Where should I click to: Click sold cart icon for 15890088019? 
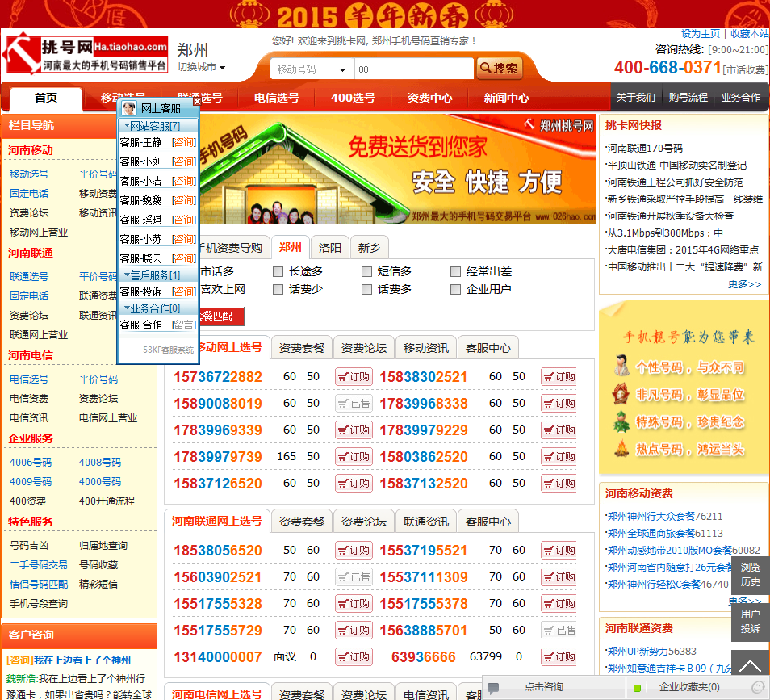pos(354,404)
